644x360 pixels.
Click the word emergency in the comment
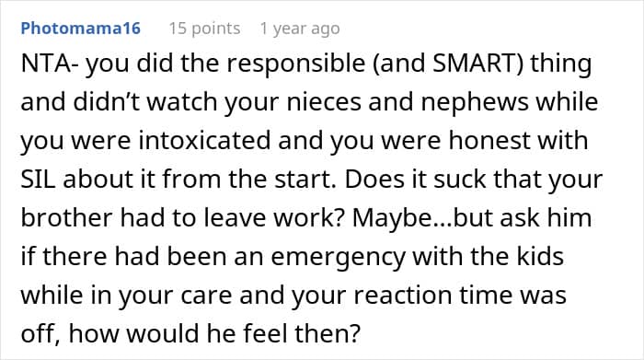(339, 257)
